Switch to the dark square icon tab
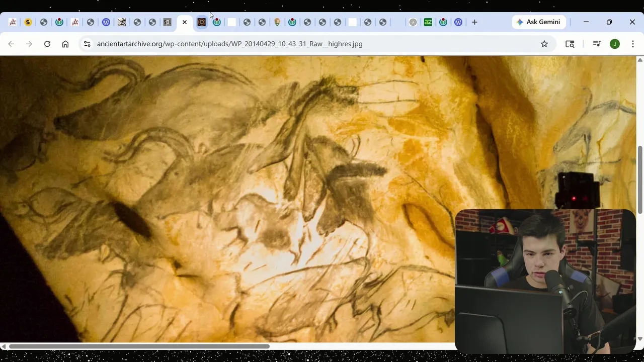 tap(202, 22)
